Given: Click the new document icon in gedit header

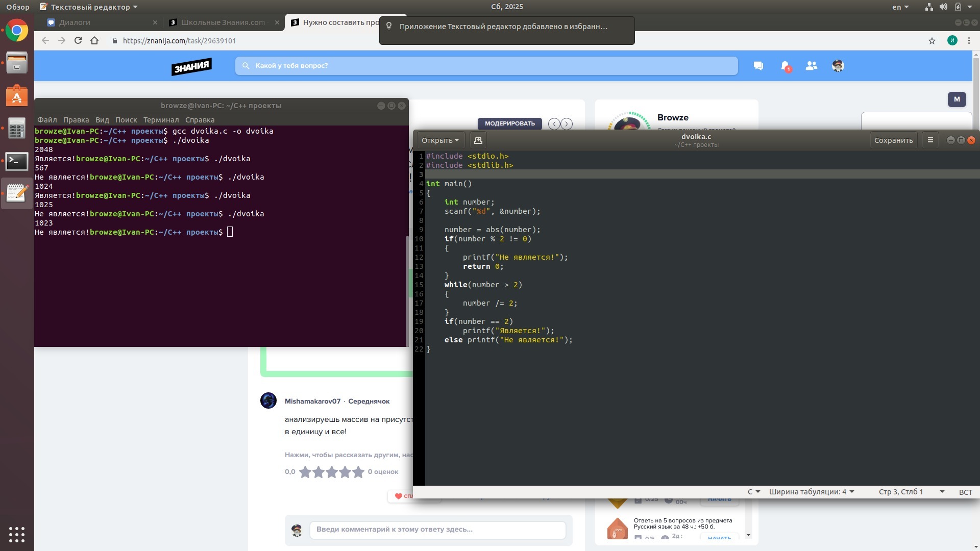Looking at the screenshot, I should [x=478, y=140].
